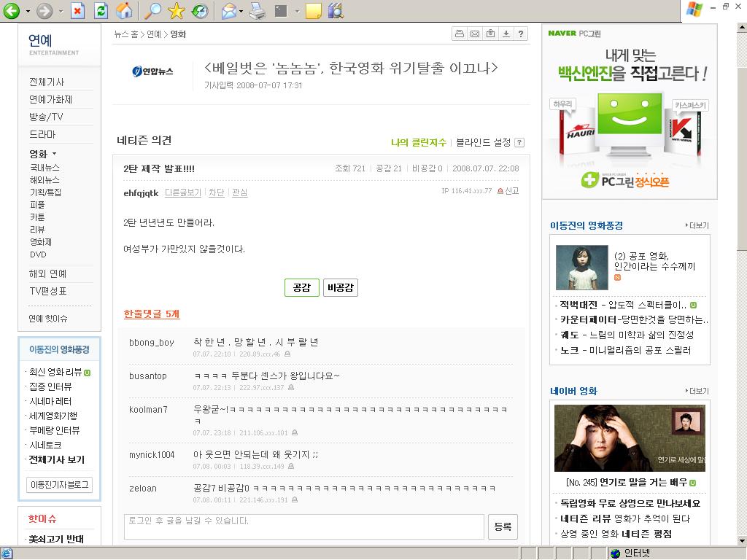
Task: Print page using browser printer icon
Action: (258, 10)
